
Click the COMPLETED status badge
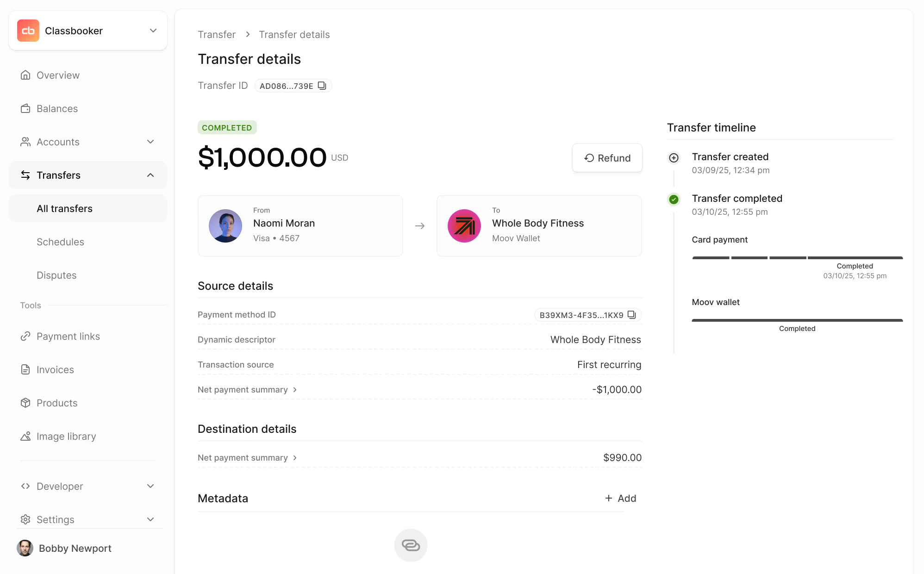point(227,127)
